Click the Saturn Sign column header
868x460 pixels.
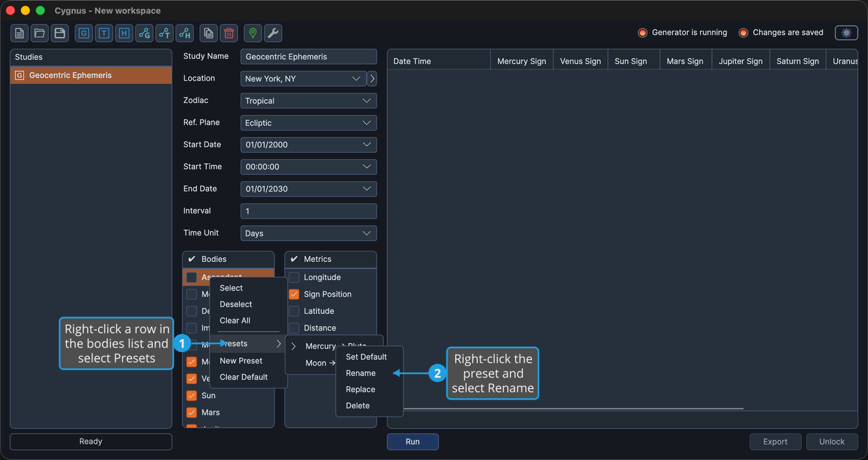click(x=798, y=61)
